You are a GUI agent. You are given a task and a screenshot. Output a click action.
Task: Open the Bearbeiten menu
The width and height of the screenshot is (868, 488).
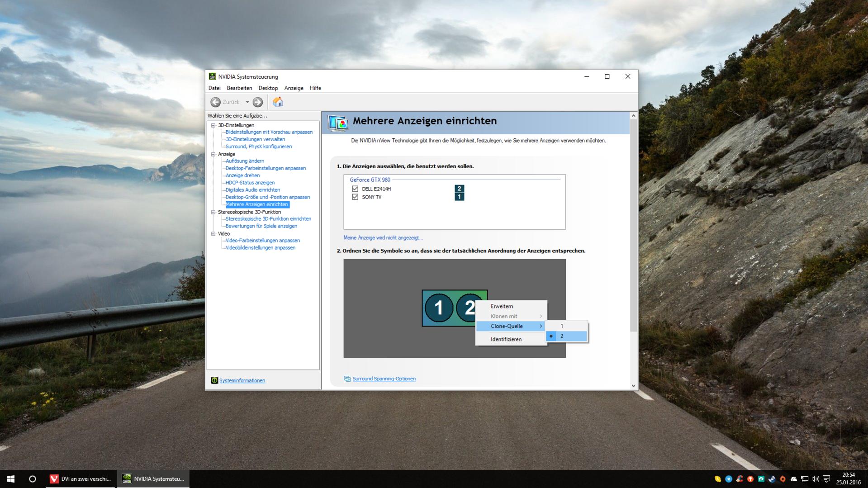239,88
